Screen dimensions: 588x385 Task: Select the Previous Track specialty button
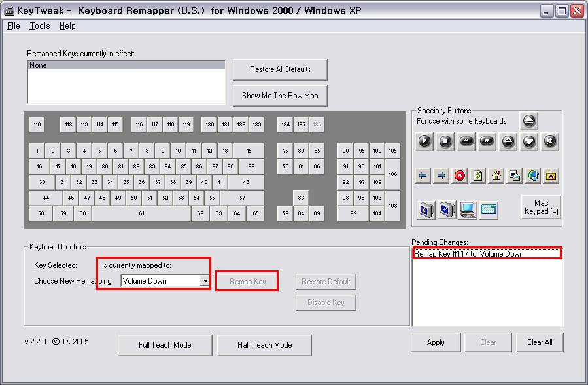coord(466,141)
